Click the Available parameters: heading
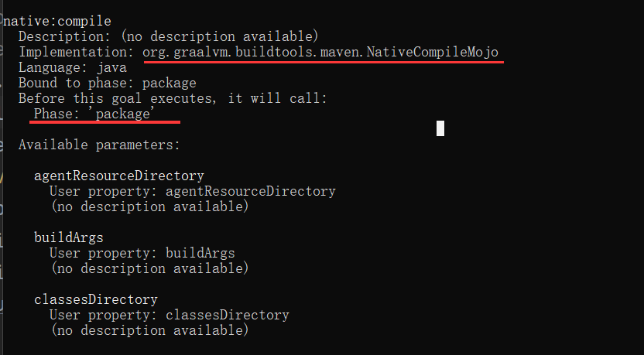644x355 pixels. [99, 145]
